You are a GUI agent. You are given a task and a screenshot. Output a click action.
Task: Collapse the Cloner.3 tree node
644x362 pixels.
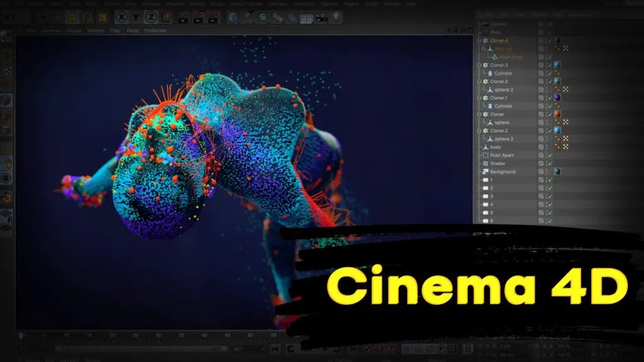[479, 65]
